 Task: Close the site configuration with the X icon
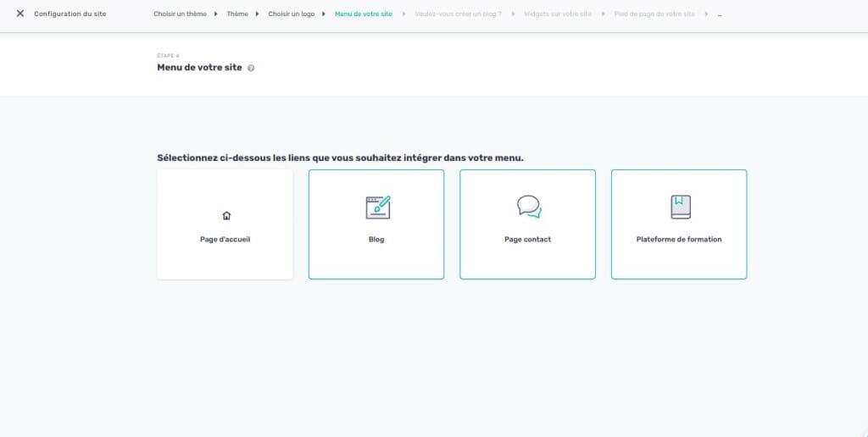point(20,14)
